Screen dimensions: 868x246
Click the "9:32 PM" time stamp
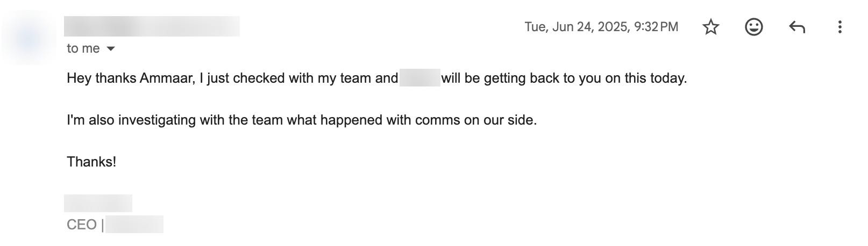coord(656,27)
